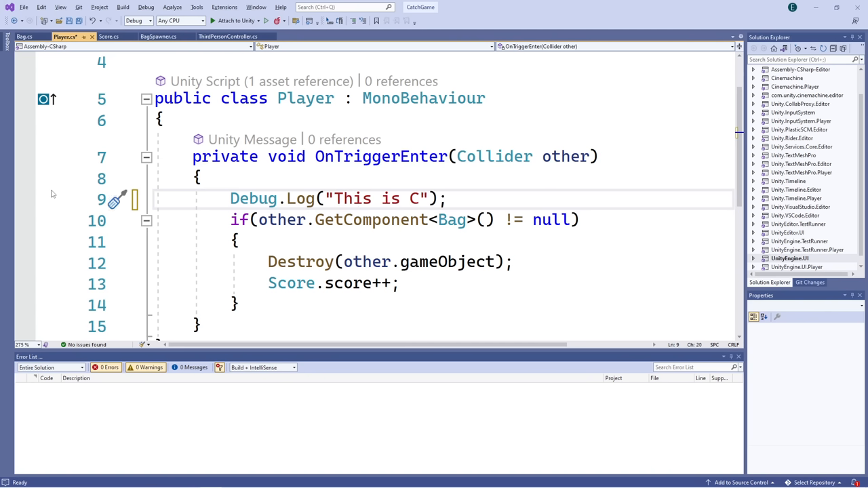The height and width of the screenshot is (488, 868).
Task: Expand the UnityEngine.UI reference node
Action: pos(753,258)
